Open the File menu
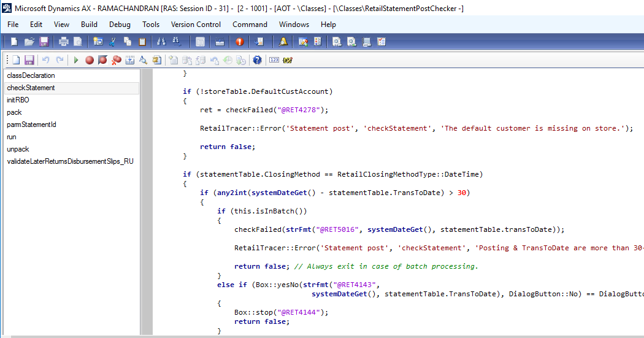Viewport: 644px width, 338px height. pos(13,25)
